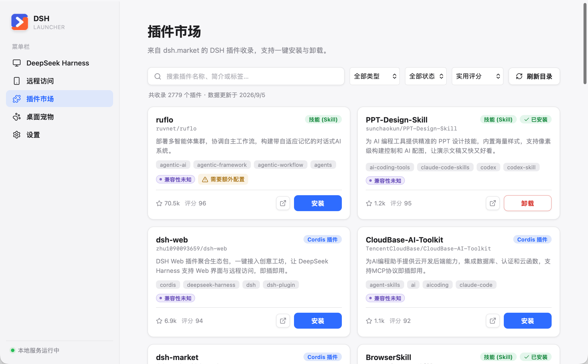Click the vertical scrollbar on right edge
The image size is (588, 364).
(x=585, y=44)
